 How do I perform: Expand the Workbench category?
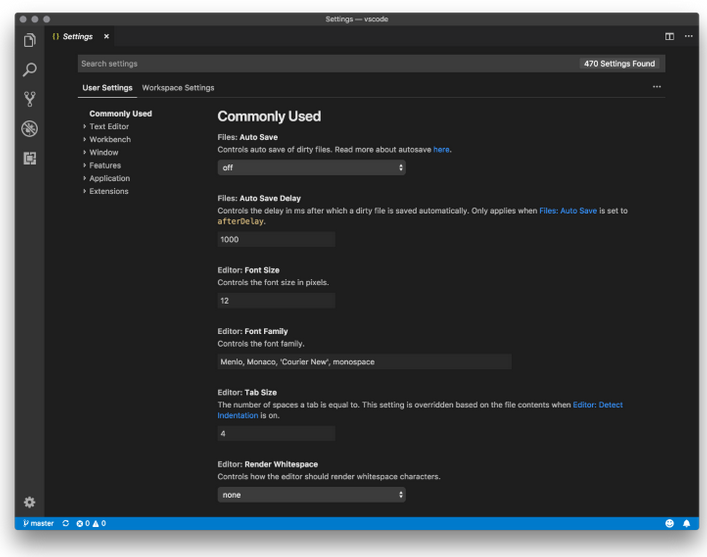110,139
